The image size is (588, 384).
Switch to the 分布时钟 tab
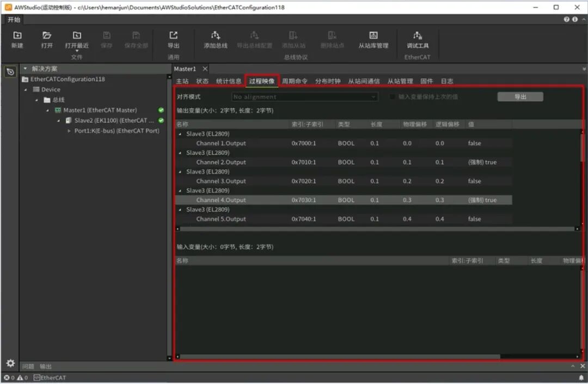pos(328,81)
